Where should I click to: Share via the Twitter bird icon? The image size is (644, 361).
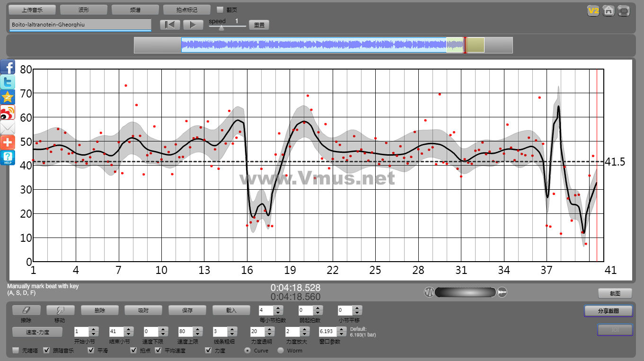click(8, 82)
